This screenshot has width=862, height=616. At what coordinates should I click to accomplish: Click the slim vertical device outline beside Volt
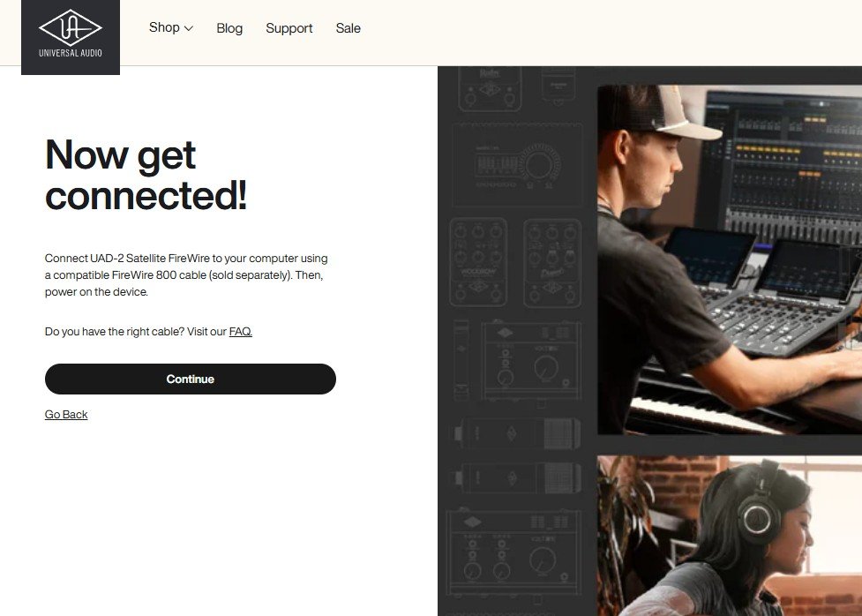461,360
